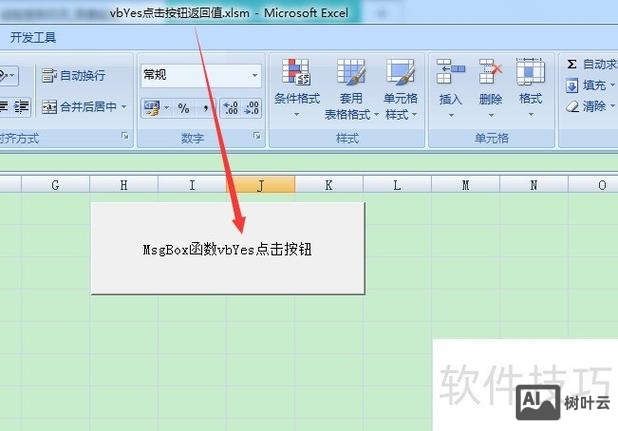Open 条件格式 conditional formatting
The width and height of the screenshot is (618, 431).
click(297, 88)
